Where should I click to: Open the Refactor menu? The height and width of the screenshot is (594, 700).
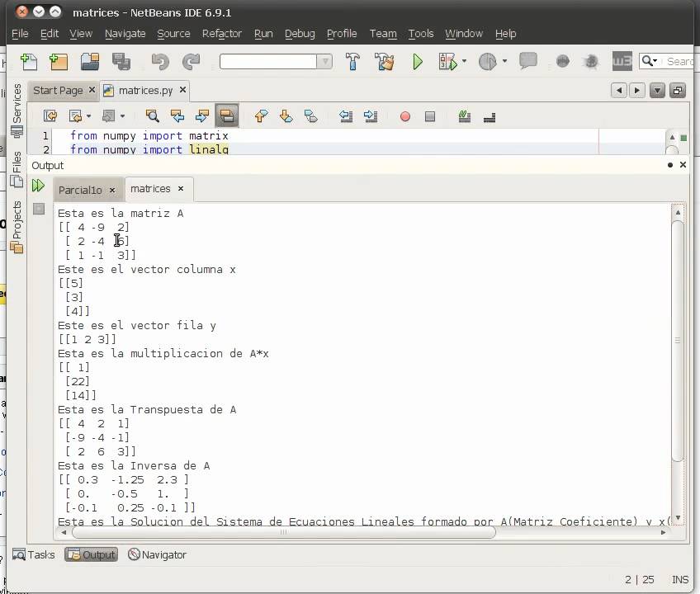point(222,34)
